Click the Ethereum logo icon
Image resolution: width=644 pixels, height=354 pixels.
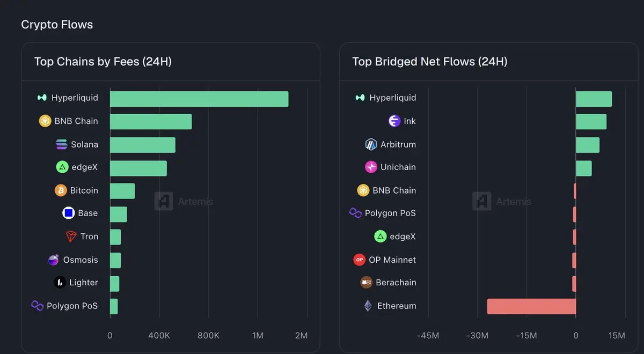(368, 306)
